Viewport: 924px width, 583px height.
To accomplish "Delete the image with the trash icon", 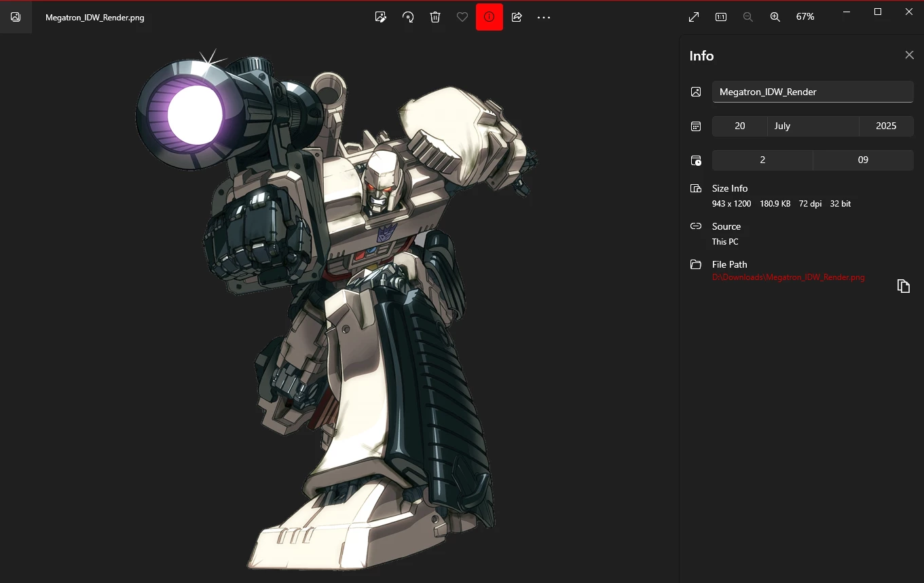I will (x=435, y=17).
